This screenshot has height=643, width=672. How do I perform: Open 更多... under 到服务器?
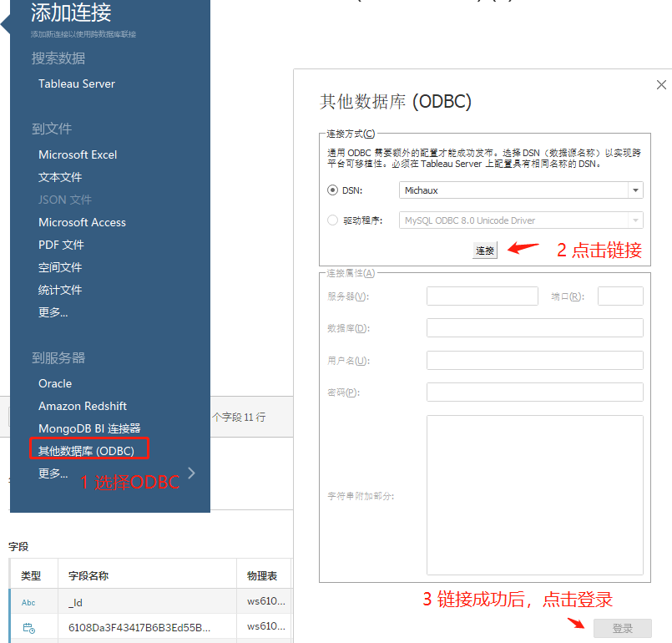(x=53, y=473)
